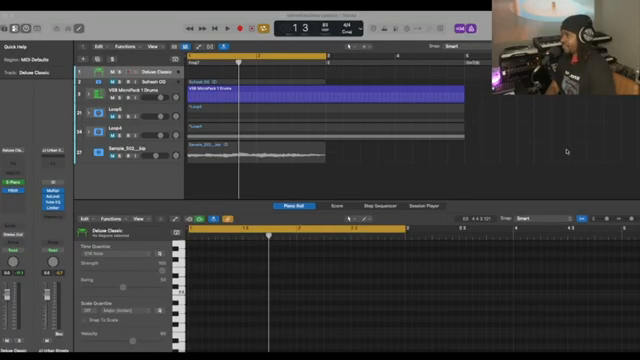Toggle the automation view icon in tracks toolbar

point(199,47)
